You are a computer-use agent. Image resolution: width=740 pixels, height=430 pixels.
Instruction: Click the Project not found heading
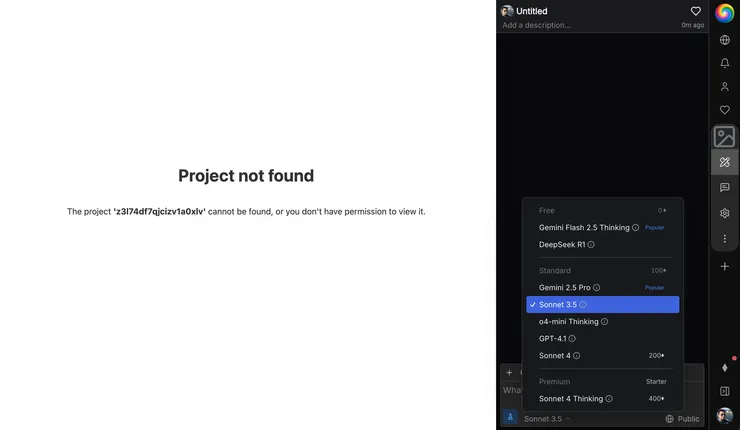(x=246, y=176)
